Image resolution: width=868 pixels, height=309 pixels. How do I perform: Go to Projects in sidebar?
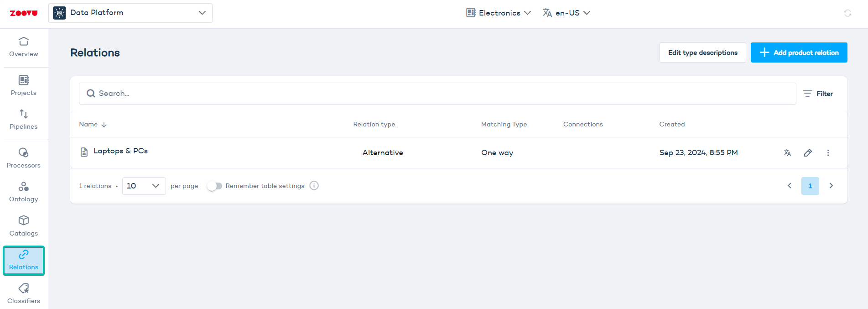[24, 86]
